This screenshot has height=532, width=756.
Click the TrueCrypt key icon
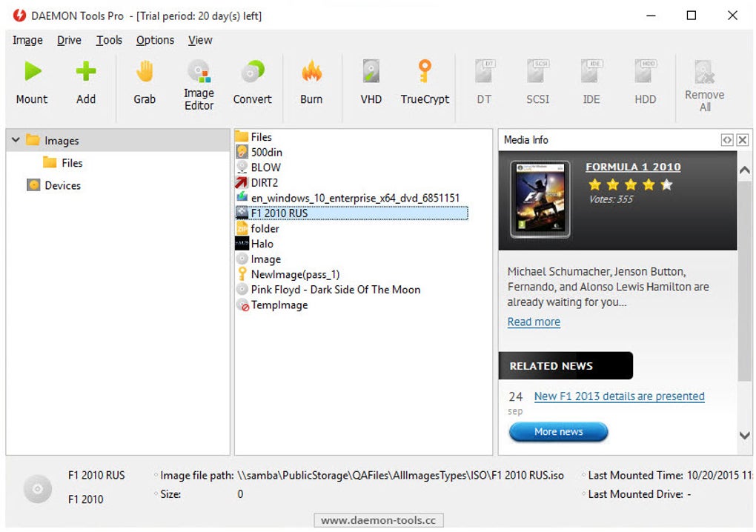pyautogui.click(x=424, y=71)
